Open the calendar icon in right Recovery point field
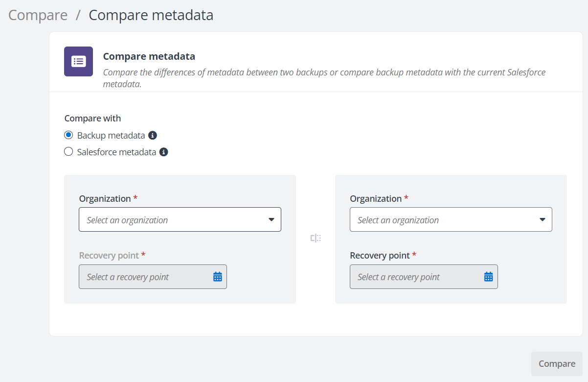This screenshot has height=382, width=588. (x=488, y=276)
